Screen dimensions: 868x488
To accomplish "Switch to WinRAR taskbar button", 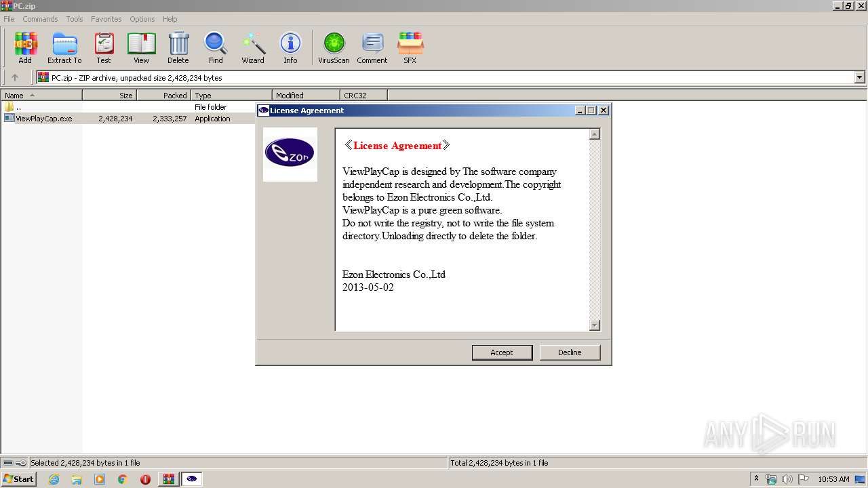I will (168, 479).
